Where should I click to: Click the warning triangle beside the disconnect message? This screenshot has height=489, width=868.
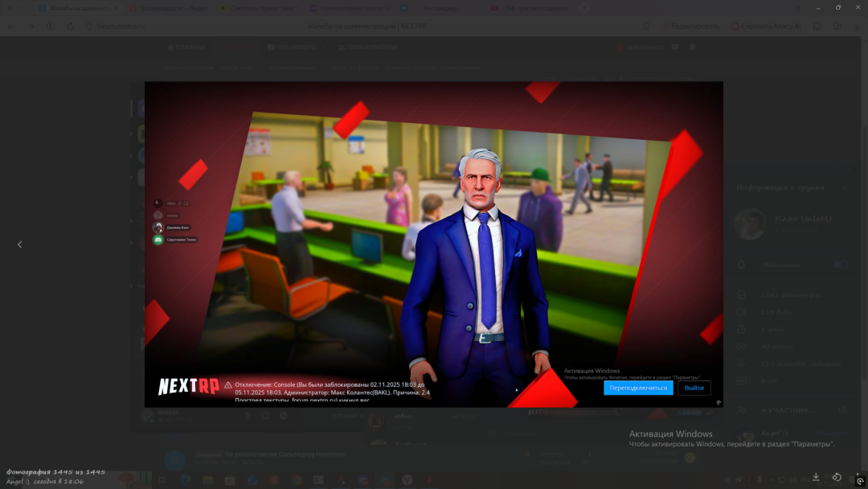coord(228,385)
